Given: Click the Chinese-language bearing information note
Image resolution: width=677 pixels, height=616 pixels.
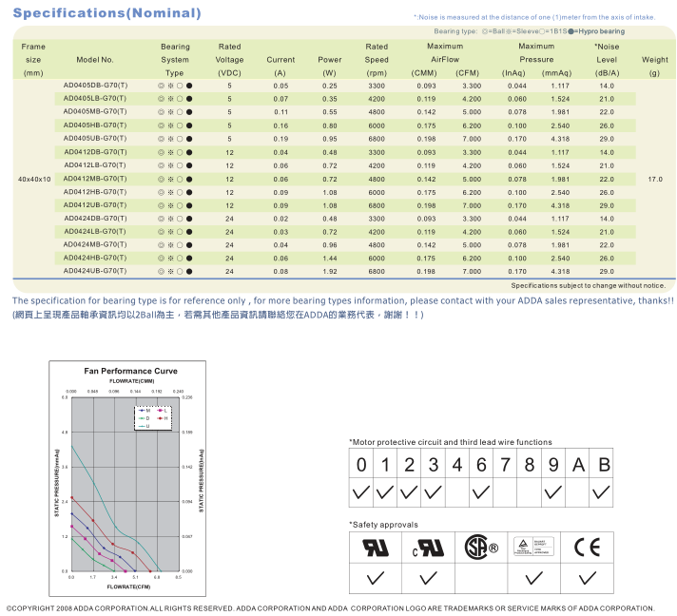Looking at the screenshot, I should pyautogui.click(x=218, y=315).
